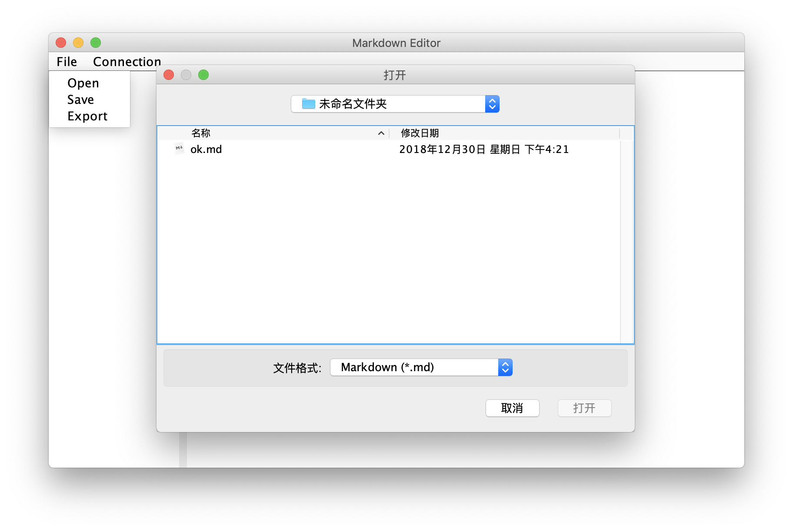Screen dimensions: 793x532
Task: Close the Markdown Editor main window
Action: [x=61, y=43]
